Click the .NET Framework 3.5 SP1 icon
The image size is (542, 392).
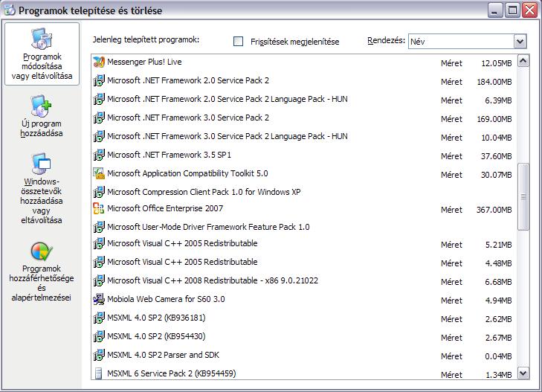(x=99, y=155)
